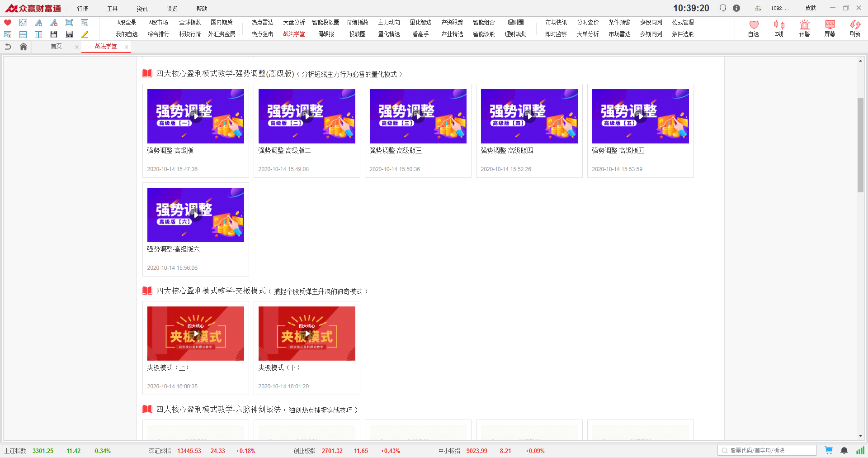Image resolution: width=868 pixels, height=458 pixels.
Task: Click the scrollbar down arrow
Action: pos(860,436)
